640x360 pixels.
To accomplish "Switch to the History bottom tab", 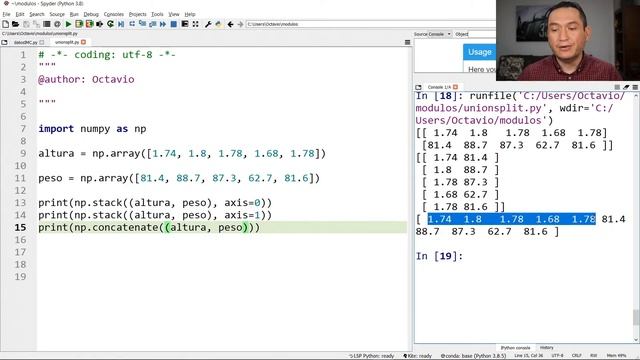I will pyautogui.click(x=547, y=348).
